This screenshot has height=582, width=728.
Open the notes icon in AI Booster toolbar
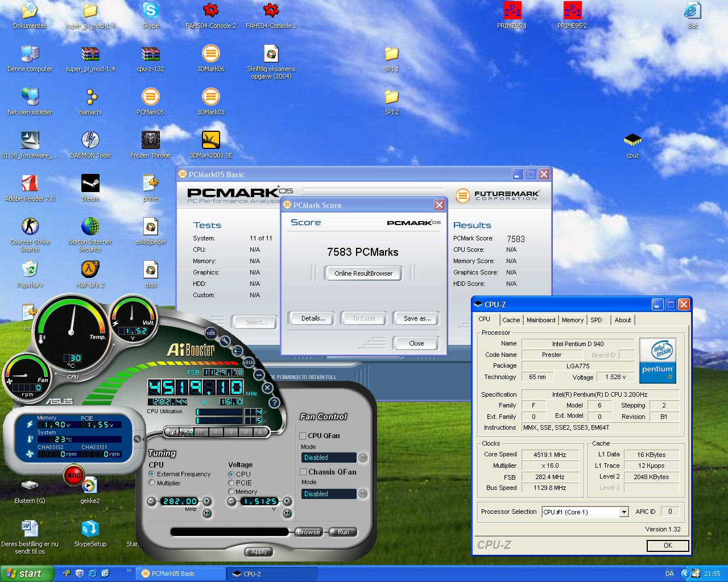(x=173, y=431)
